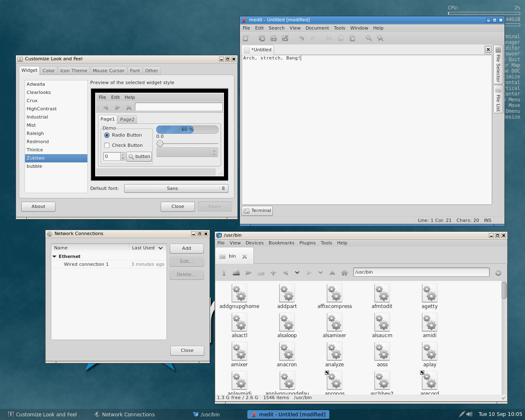525x420 pixels.
Task: Click the Find and Replace icon in medit
Action: pos(380,38)
